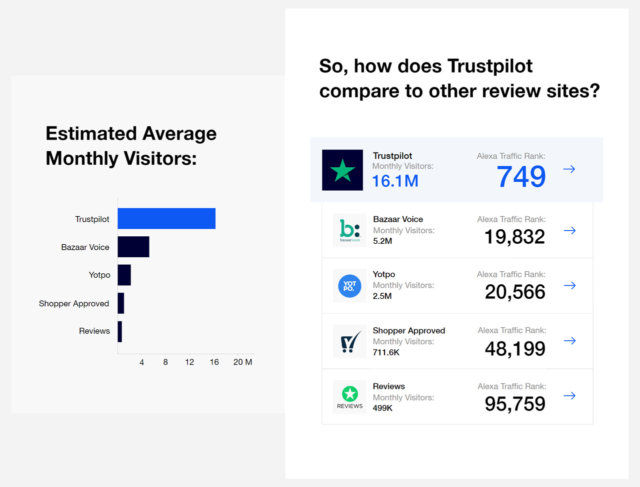Select the Reviews name in the list

[x=389, y=386]
